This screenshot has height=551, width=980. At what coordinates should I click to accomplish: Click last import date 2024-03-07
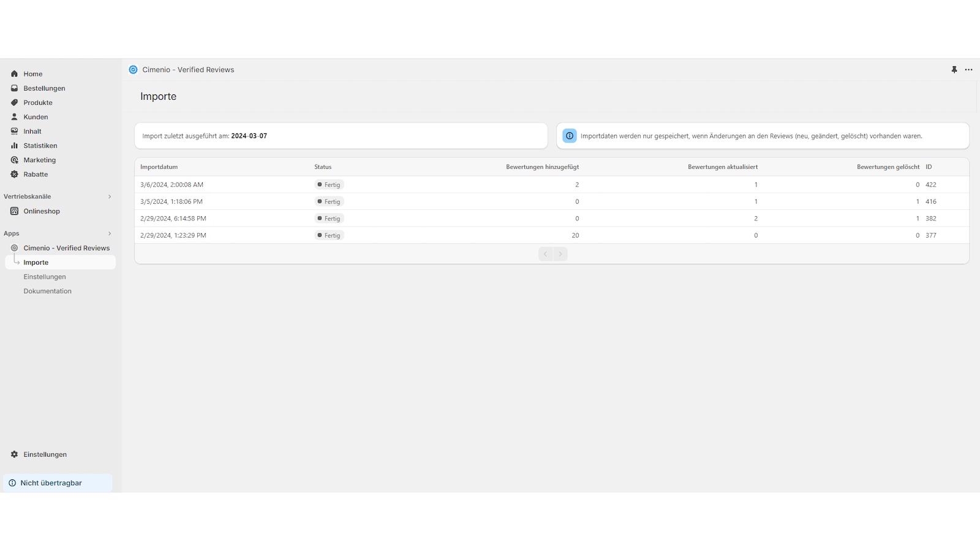(x=249, y=136)
